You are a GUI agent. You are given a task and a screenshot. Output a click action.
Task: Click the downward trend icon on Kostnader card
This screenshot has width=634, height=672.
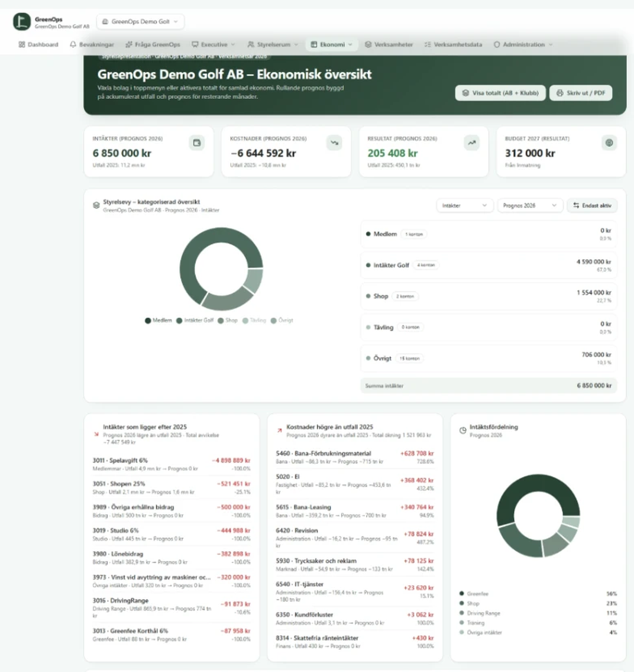click(334, 143)
